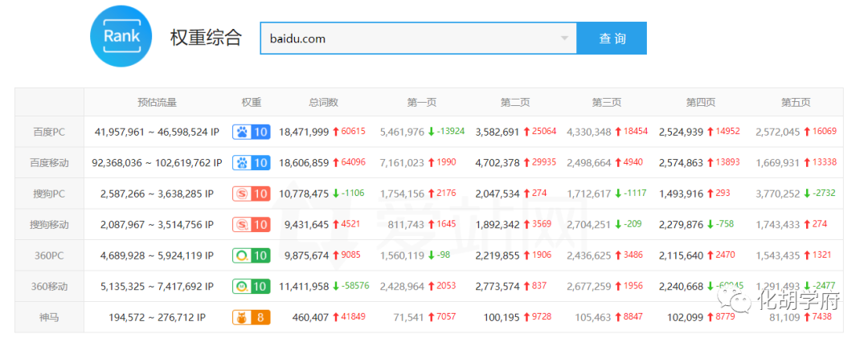Expand the domain input dropdown arrow
This screenshot has width=868, height=338.
(564, 39)
